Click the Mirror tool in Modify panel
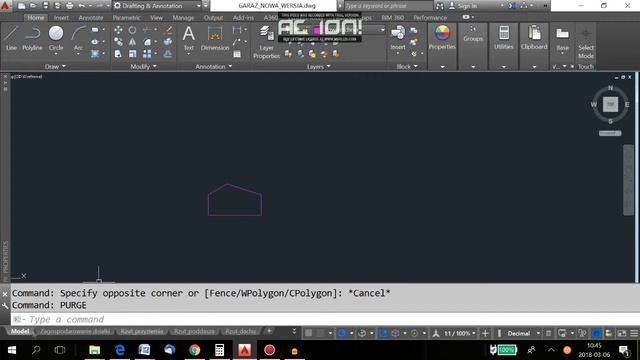The width and height of the screenshot is (640, 360). tap(132, 42)
